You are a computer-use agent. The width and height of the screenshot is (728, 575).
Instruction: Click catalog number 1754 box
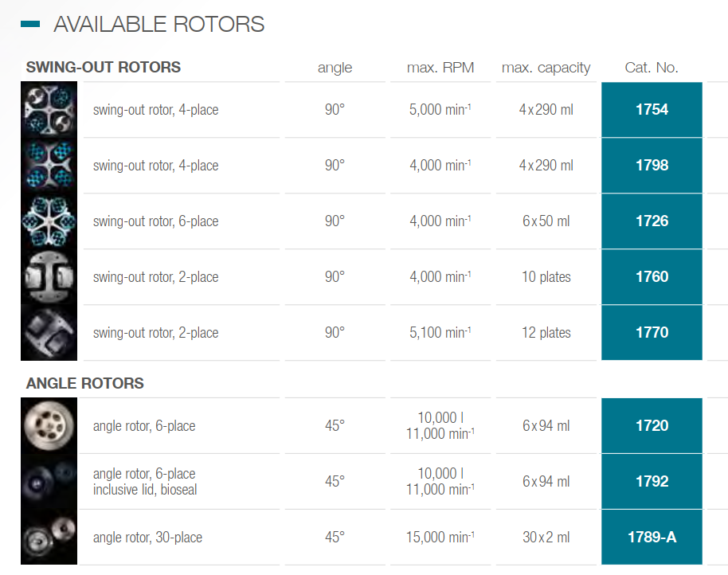point(652,110)
